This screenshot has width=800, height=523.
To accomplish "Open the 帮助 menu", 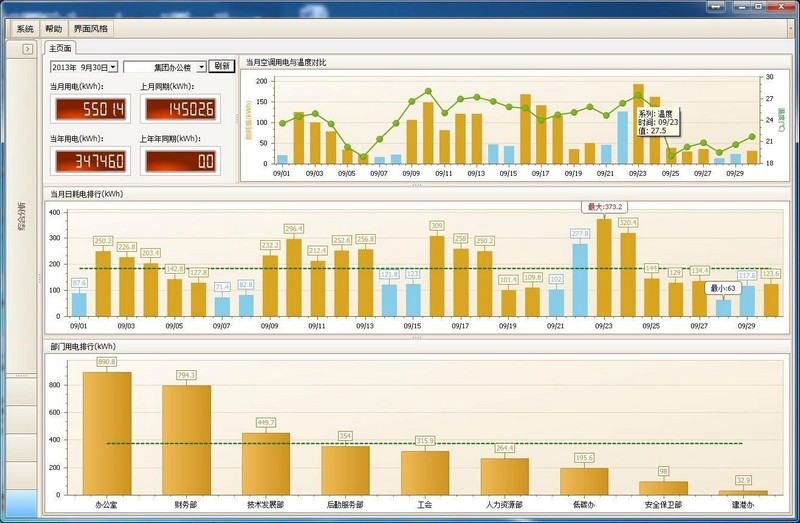I will [53, 30].
